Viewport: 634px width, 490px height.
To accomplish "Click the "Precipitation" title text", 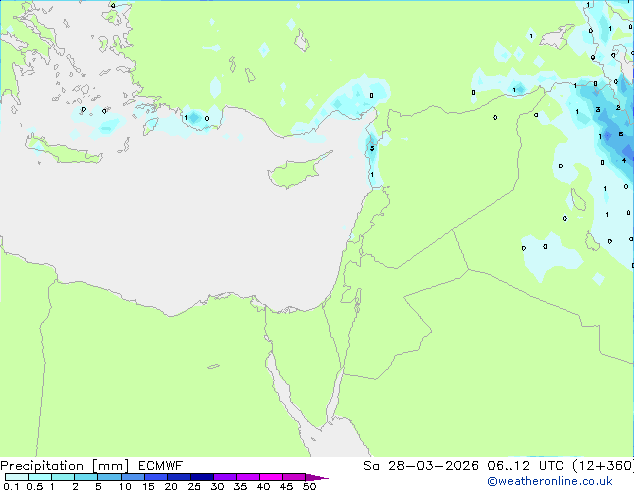I will point(42,466).
